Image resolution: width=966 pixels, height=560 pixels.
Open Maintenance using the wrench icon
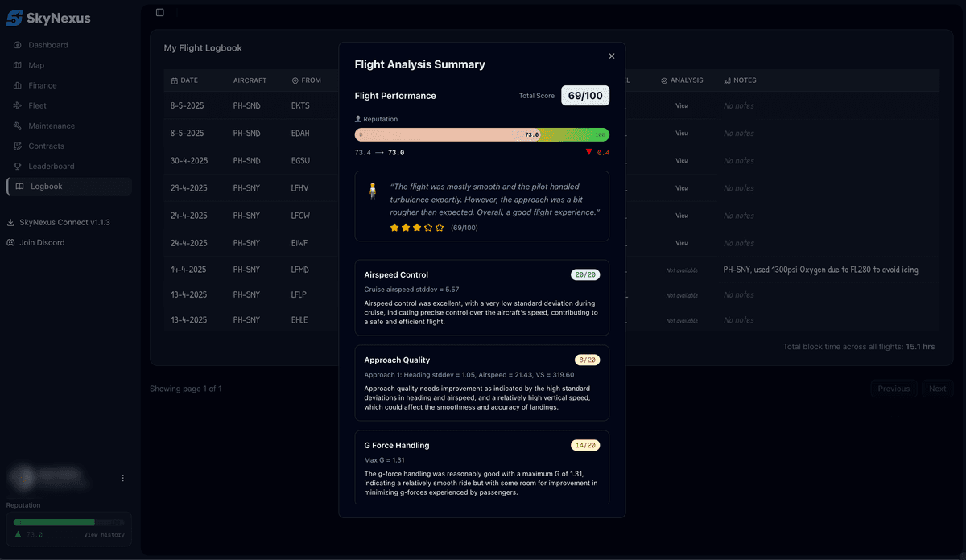coord(17,126)
